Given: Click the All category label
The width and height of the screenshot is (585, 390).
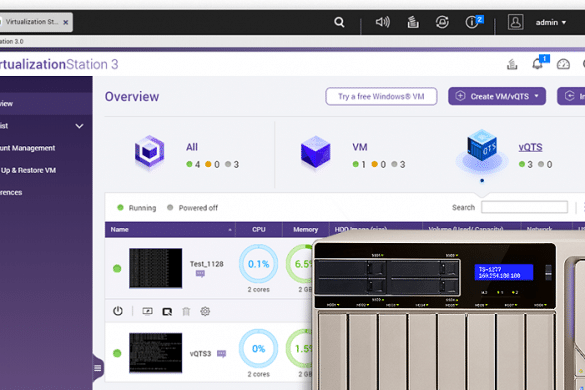Looking at the screenshot, I should (192, 147).
